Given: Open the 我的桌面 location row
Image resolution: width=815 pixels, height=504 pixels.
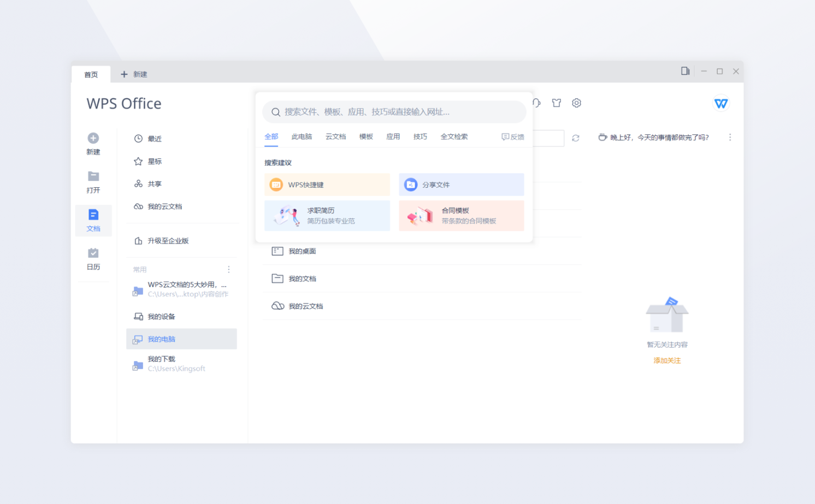Looking at the screenshot, I should click(x=421, y=251).
